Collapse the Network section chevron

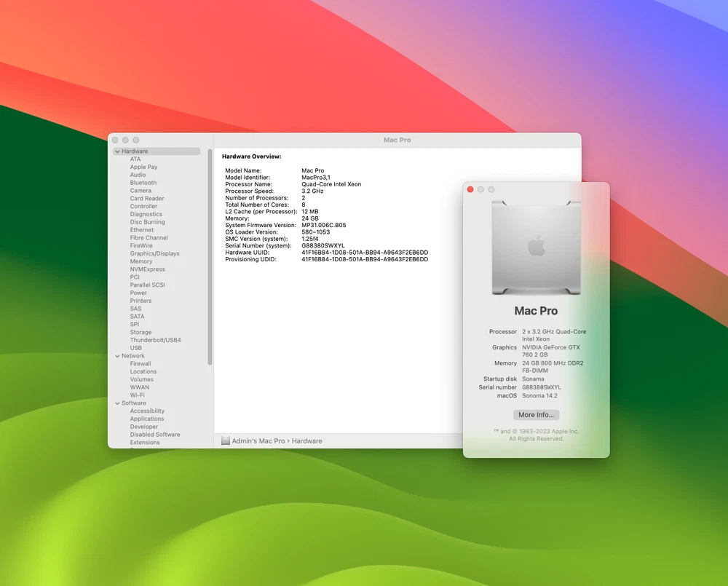(x=117, y=356)
